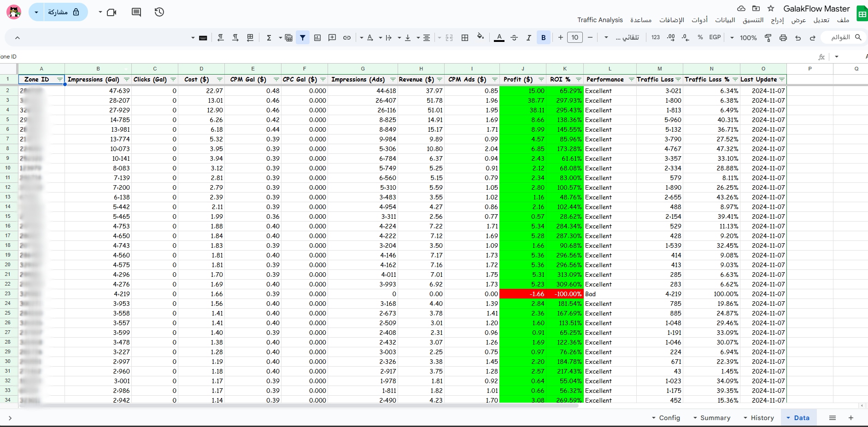The image size is (868, 427).
Task: Set right-to-left paragraph direction
Action: pos(221,38)
